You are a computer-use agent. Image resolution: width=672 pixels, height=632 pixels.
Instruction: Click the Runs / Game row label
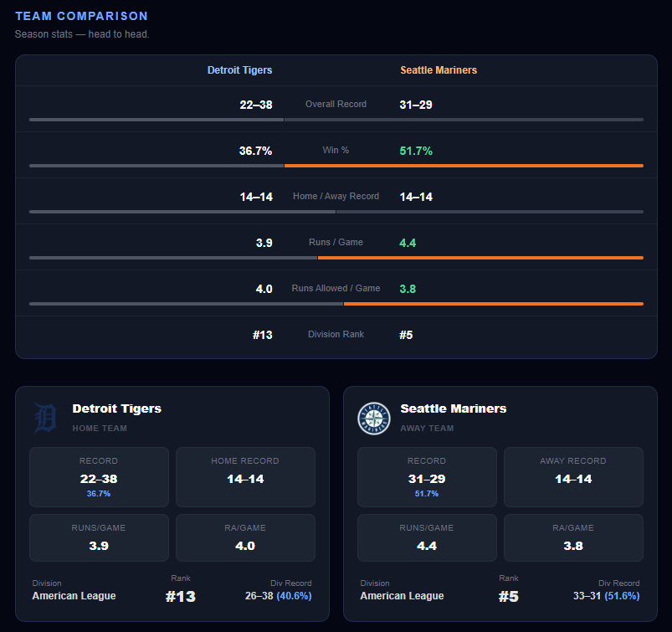coord(336,242)
